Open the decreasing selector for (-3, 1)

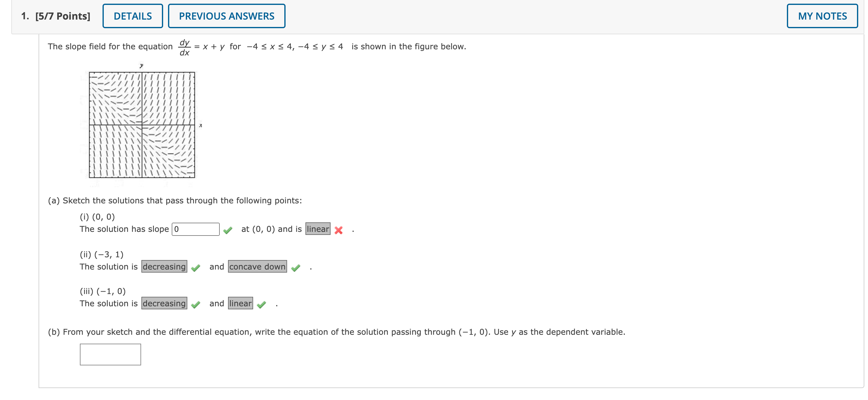pyautogui.click(x=164, y=267)
